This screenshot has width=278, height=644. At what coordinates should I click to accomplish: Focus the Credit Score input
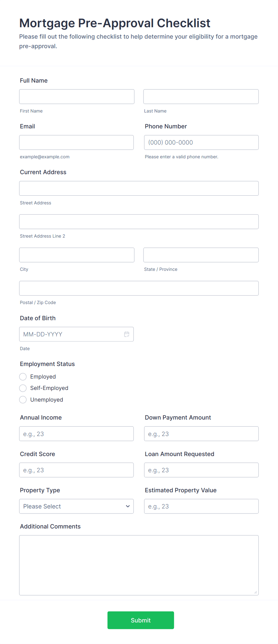click(77, 470)
